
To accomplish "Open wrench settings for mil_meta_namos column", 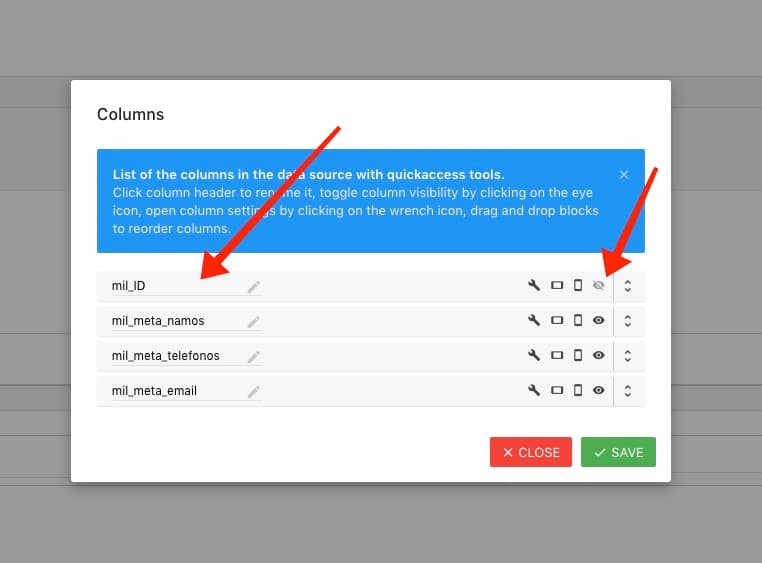I will (x=534, y=321).
